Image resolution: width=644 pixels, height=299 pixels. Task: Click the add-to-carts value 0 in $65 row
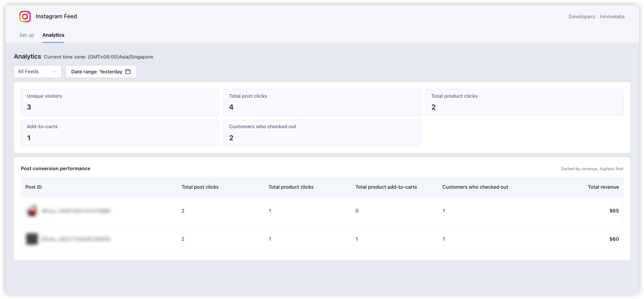click(357, 211)
